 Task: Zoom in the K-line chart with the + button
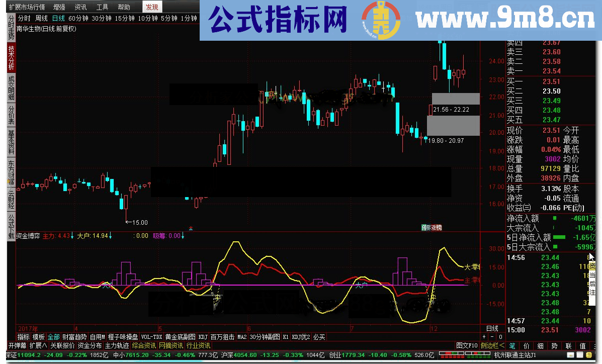click(484, 336)
